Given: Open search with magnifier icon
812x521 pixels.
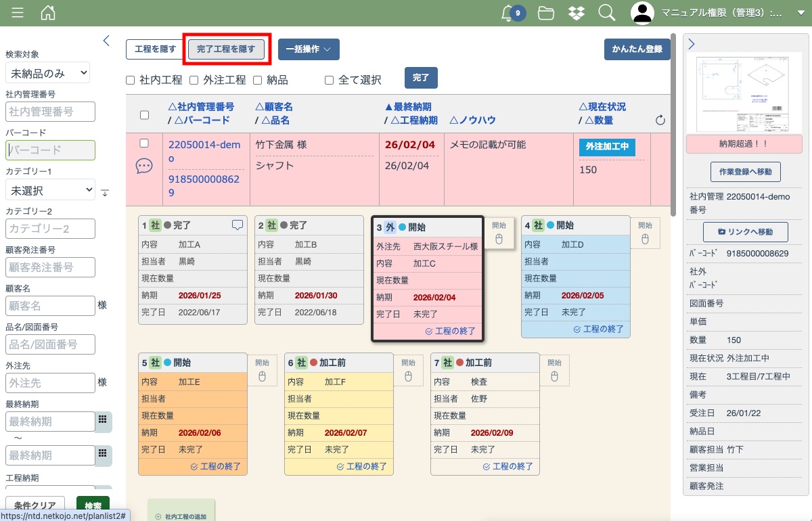Looking at the screenshot, I should click(606, 13).
